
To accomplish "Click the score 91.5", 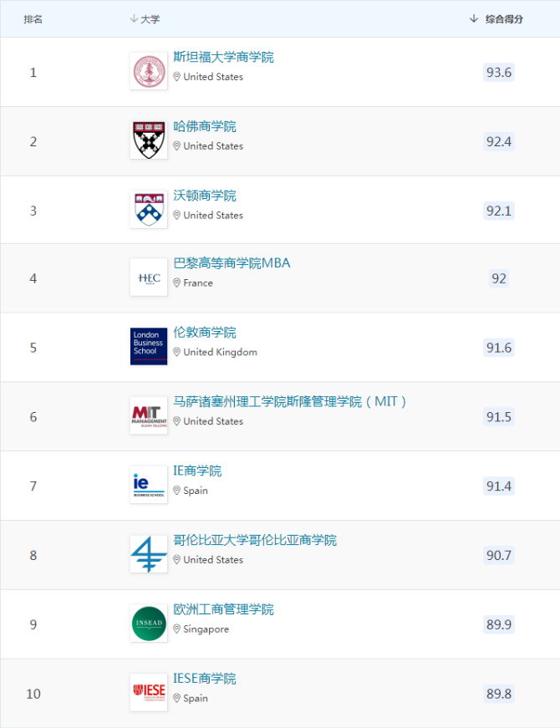I will 499,417.
